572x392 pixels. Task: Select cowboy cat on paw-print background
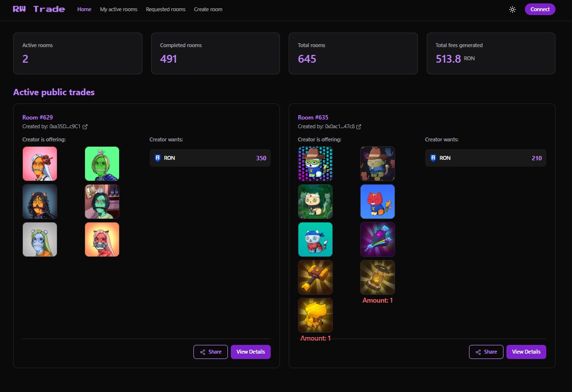pos(315,164)
